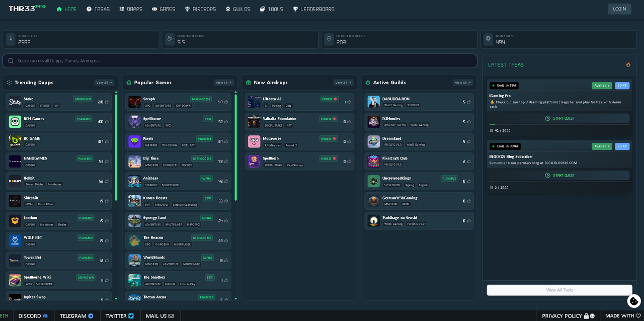
Task: Open Mocaverse airdrop thumbnail
Action: [254, 141]
